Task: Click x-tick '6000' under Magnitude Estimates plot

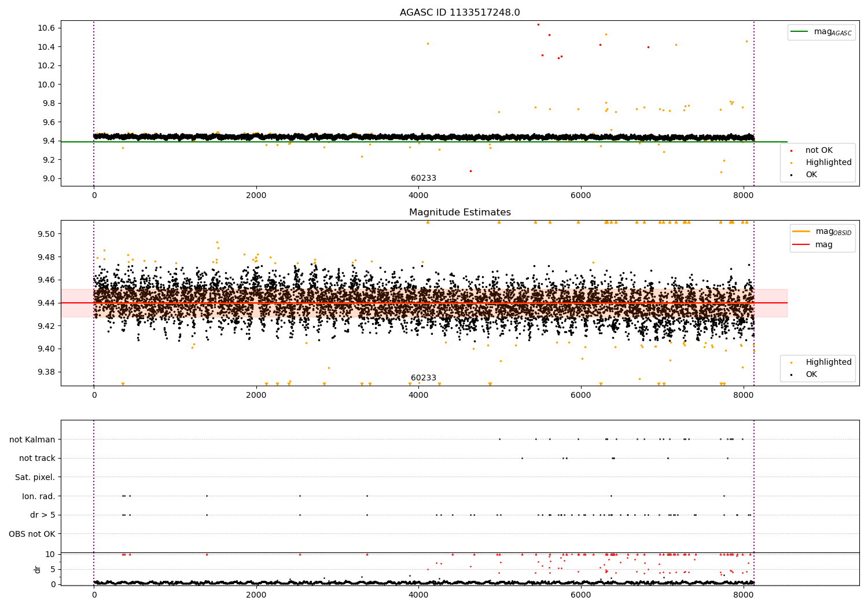Action: pyautogui.click(x=581, y=395)
